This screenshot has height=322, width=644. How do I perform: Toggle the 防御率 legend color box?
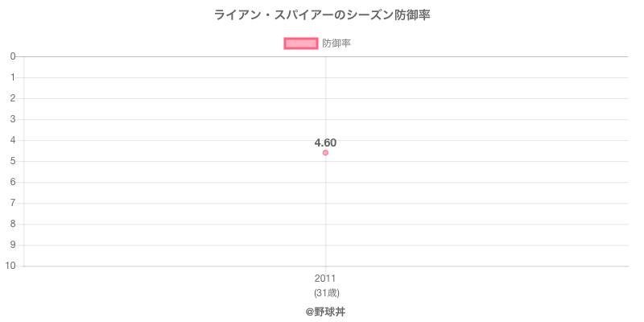click(300, 43)
